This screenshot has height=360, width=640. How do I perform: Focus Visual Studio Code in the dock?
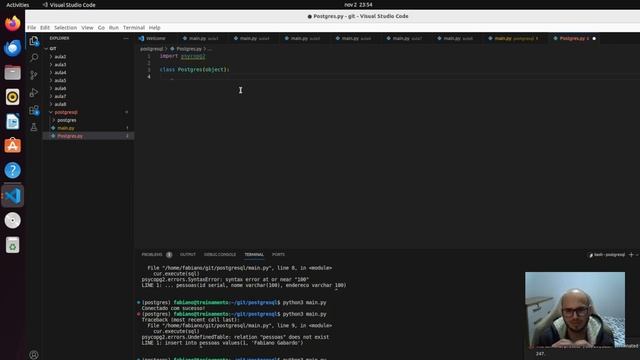13,196
